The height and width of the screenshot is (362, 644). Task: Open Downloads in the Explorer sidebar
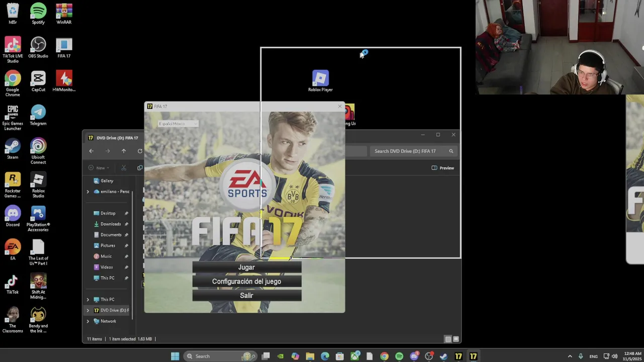110,224
